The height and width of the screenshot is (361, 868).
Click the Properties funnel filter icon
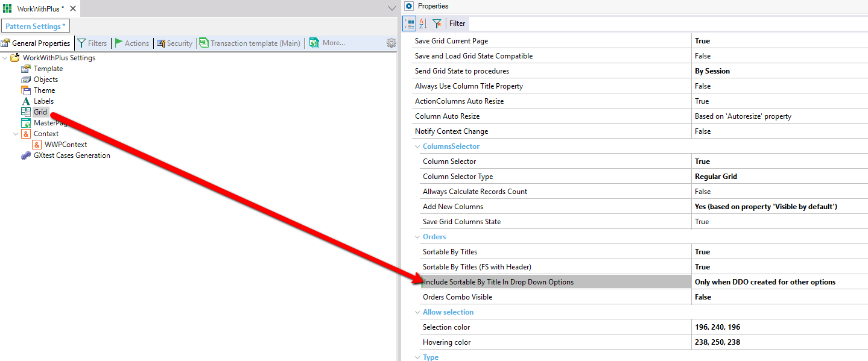click(437, 24)
